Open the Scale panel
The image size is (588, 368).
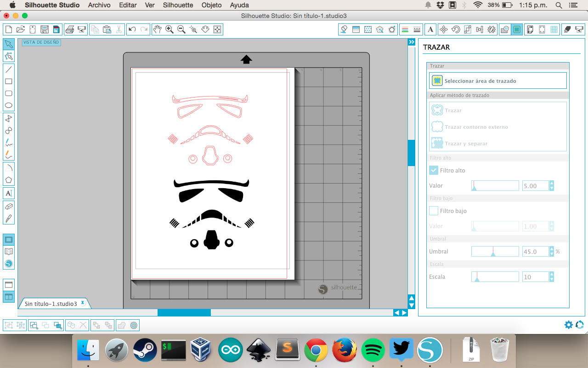point(468,29)
